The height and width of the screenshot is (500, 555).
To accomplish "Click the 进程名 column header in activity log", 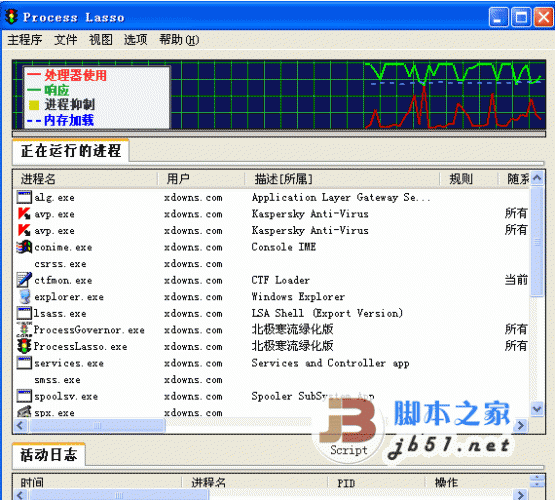I will [254, 482].
